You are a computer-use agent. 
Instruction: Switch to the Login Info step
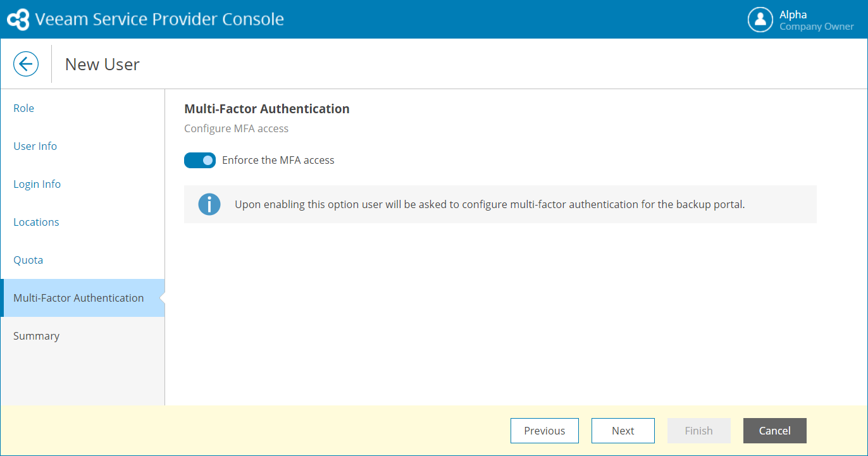(37, 184)
